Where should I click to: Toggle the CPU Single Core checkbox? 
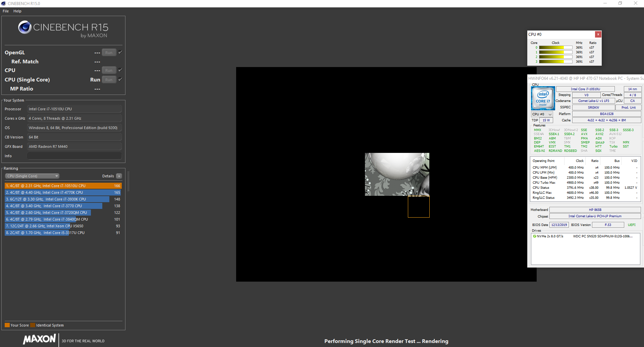pos(120,79)
